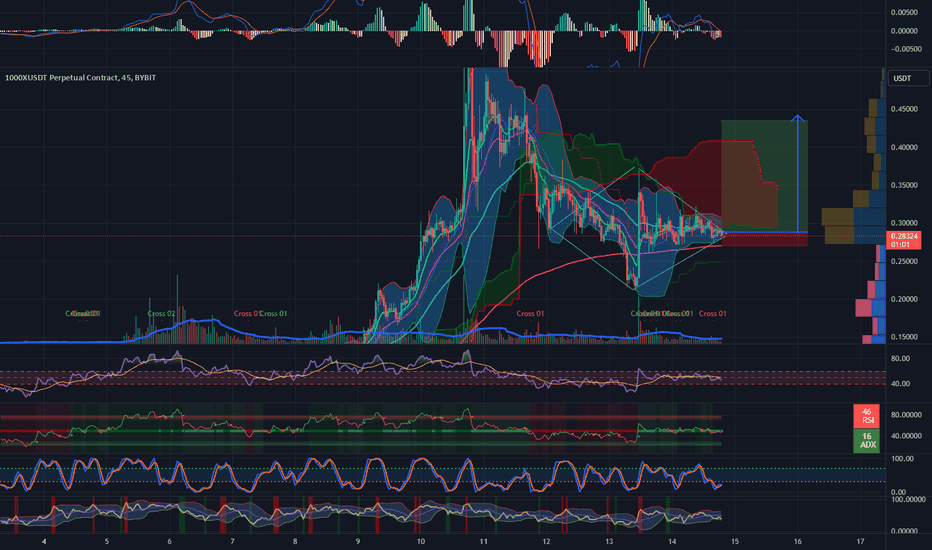Click date 5 on the time axis
932x550 pixels.
[107, 542]
